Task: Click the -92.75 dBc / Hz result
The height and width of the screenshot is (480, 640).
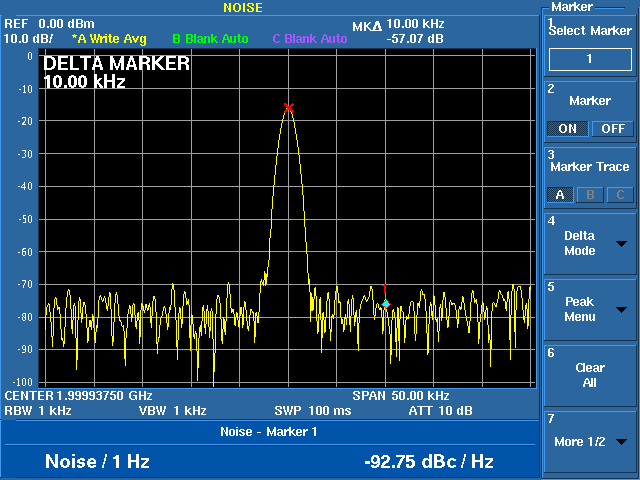Action: (x=429, y=462)
